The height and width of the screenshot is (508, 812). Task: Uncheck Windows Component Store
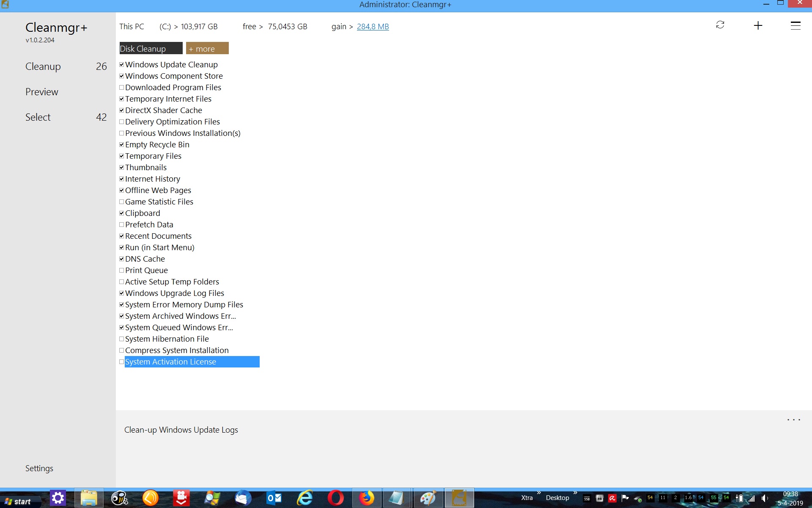pos(122,76)
